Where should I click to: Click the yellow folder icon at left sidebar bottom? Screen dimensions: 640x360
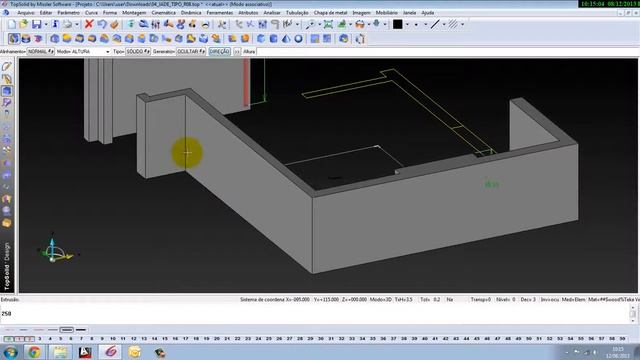tap(7, 223)
